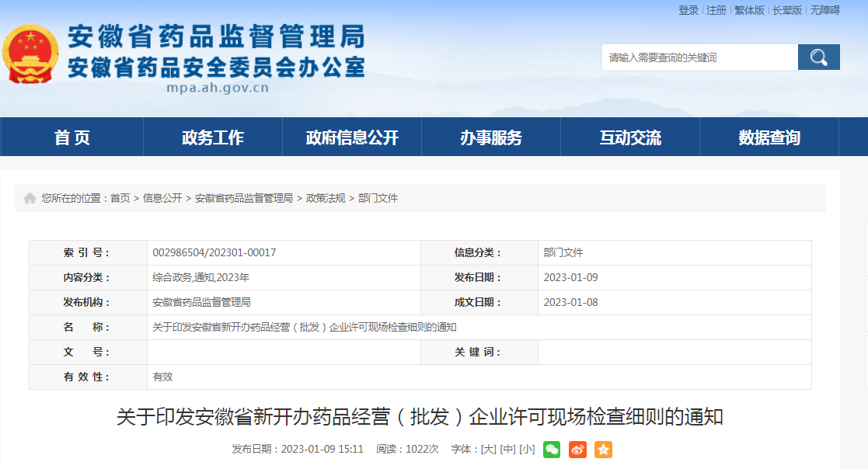Switch to the 数据查询 section
Viewport: 868px width, 469px height.
coord(769,137)
